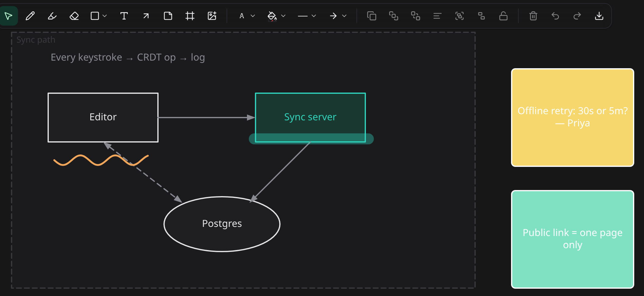Duplicate the selected element

(371, 16)
